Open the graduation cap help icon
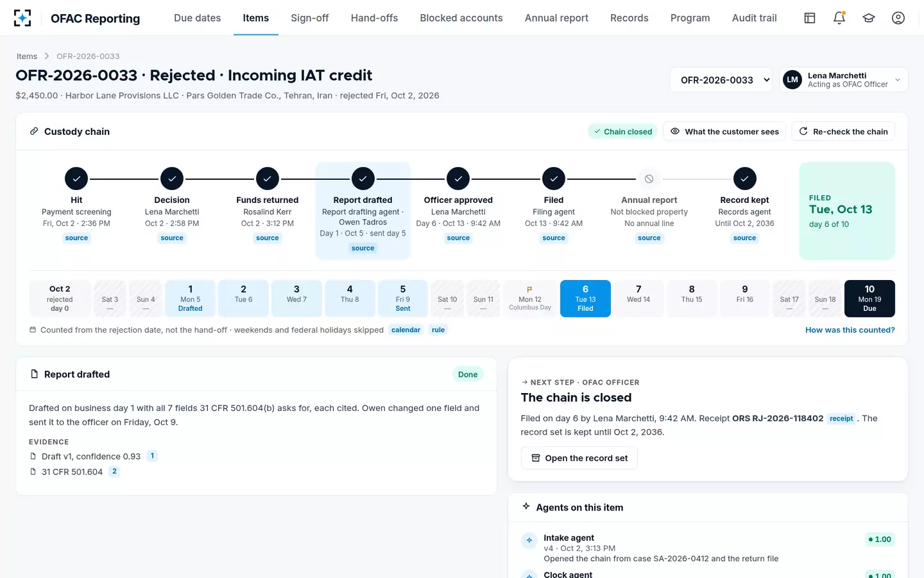Screen dimensions: 924x578 [869, 18]
